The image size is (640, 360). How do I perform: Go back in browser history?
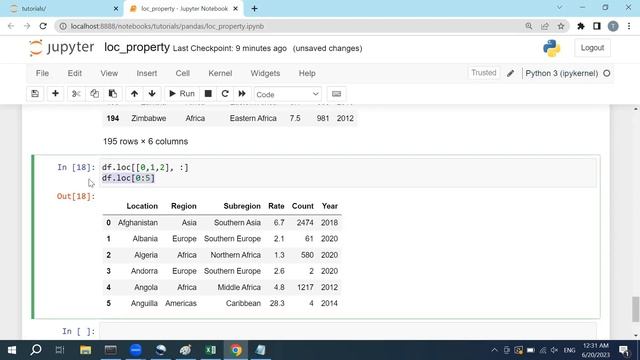[11, 26]
